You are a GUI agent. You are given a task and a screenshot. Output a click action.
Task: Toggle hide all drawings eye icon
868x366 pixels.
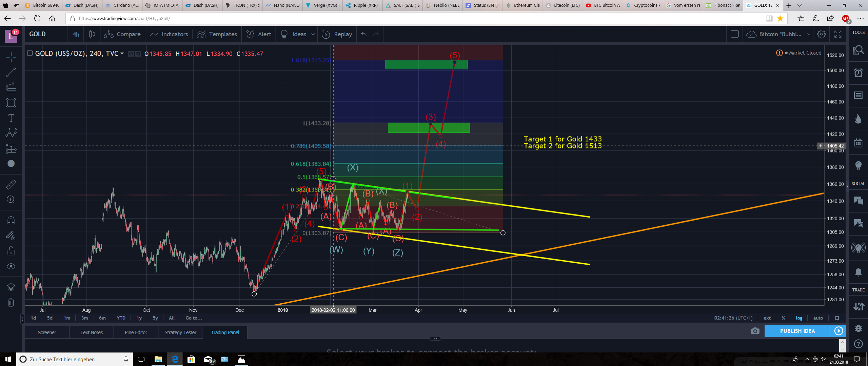[11, 266]
